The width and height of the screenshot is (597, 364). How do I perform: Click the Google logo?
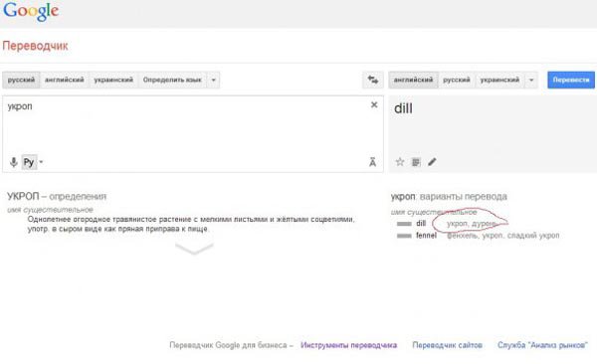[x=31, y=11]
